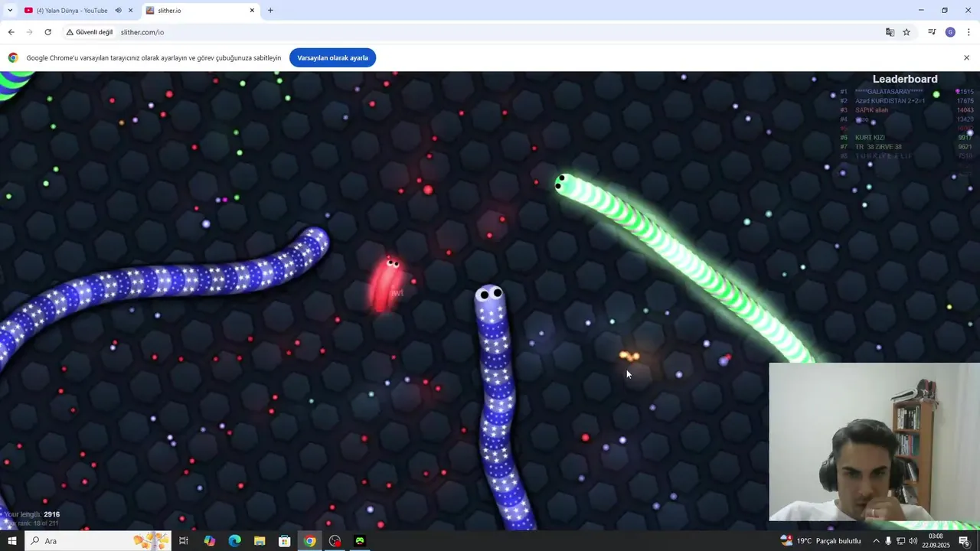Restore down the Chrome window
The image size is (980, 551).
pos(945,10)
